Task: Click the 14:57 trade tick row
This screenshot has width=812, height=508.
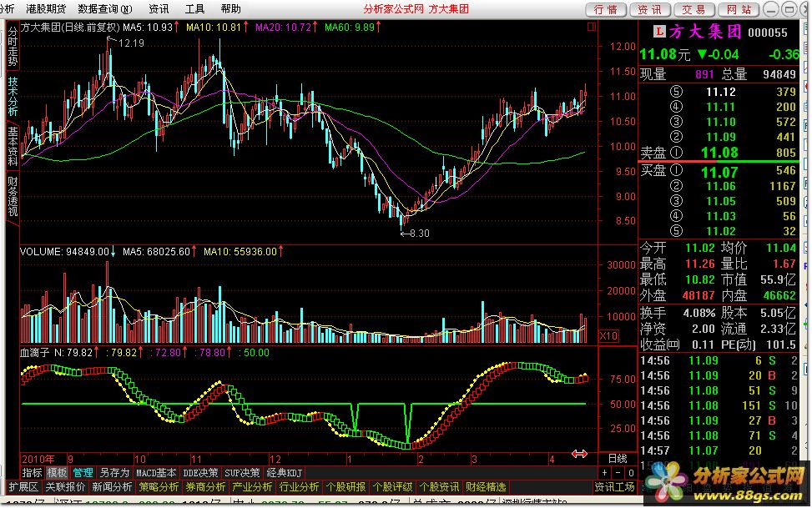Action: (719, 450)
